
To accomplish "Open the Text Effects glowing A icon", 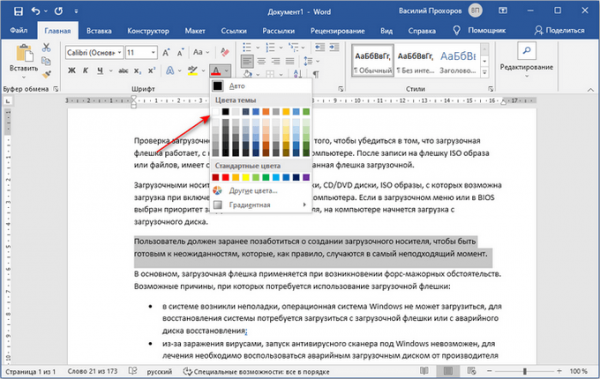I will tap(170, 70).
